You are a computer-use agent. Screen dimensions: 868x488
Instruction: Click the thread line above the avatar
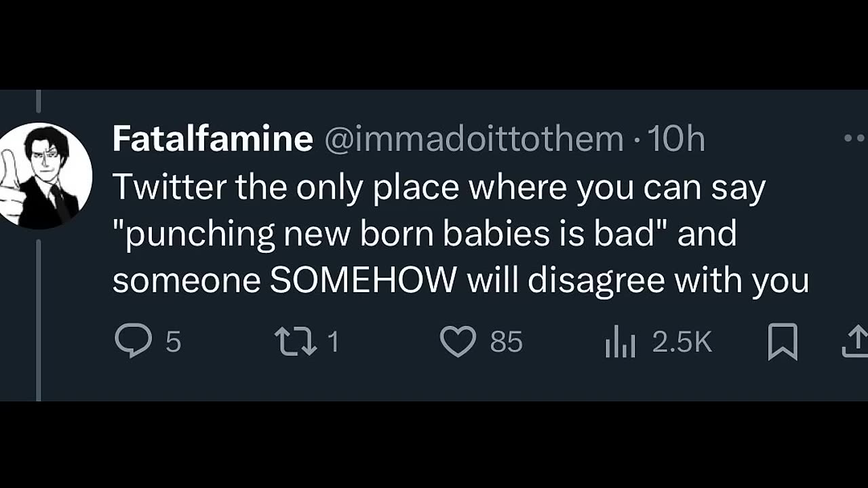[39, 102]
